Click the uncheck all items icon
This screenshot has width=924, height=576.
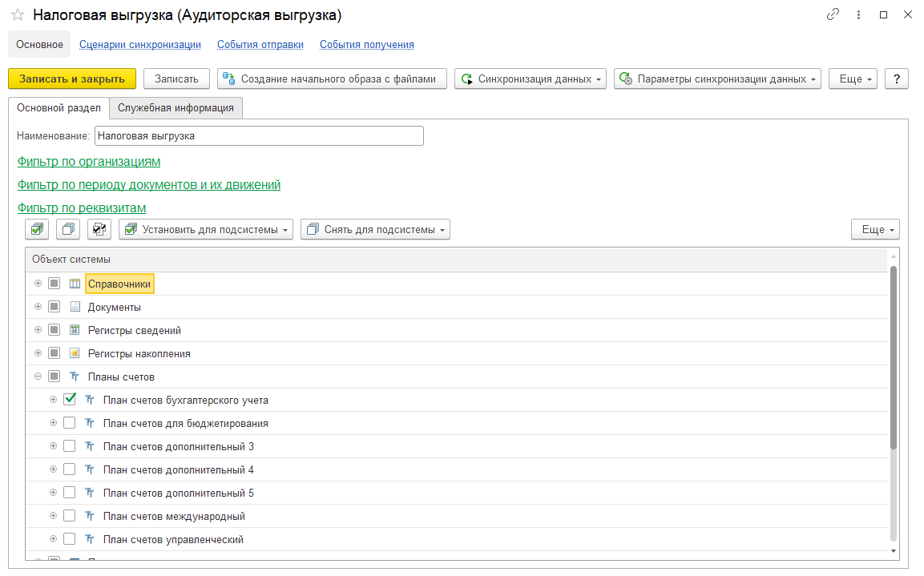(68, 230)
